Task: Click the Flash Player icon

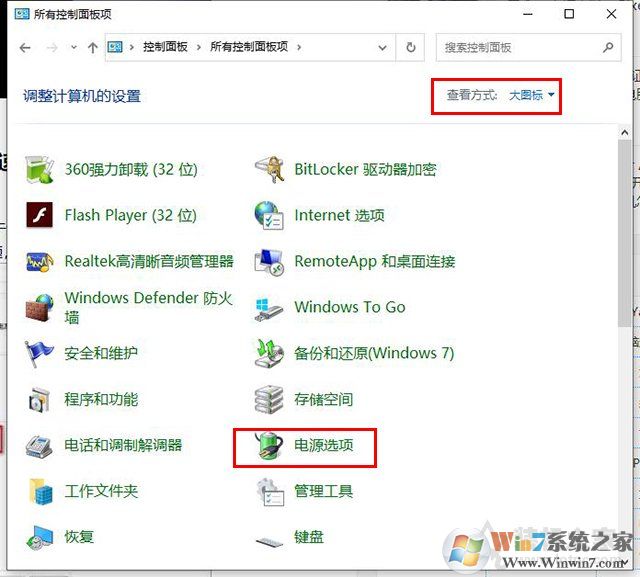Action: tap(40, 216)
